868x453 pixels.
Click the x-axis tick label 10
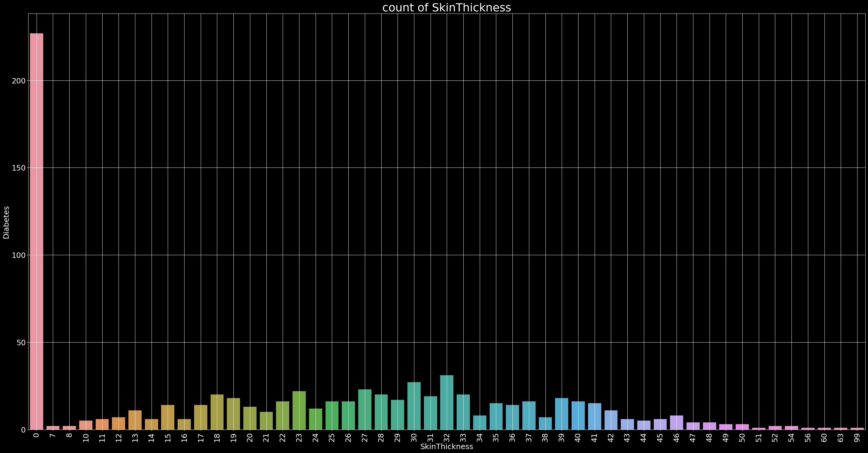[x=86, y=437]
